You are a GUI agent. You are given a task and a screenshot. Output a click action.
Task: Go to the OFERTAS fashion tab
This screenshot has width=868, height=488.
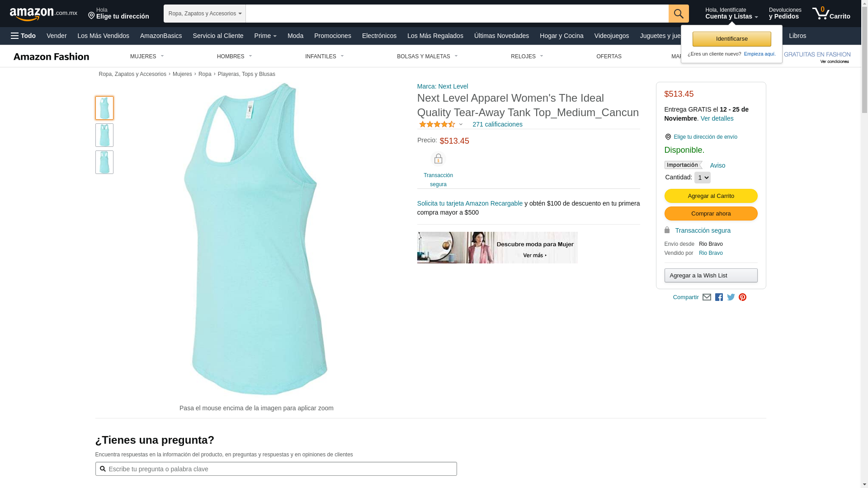pyautogui.click(x=609, y=56)
